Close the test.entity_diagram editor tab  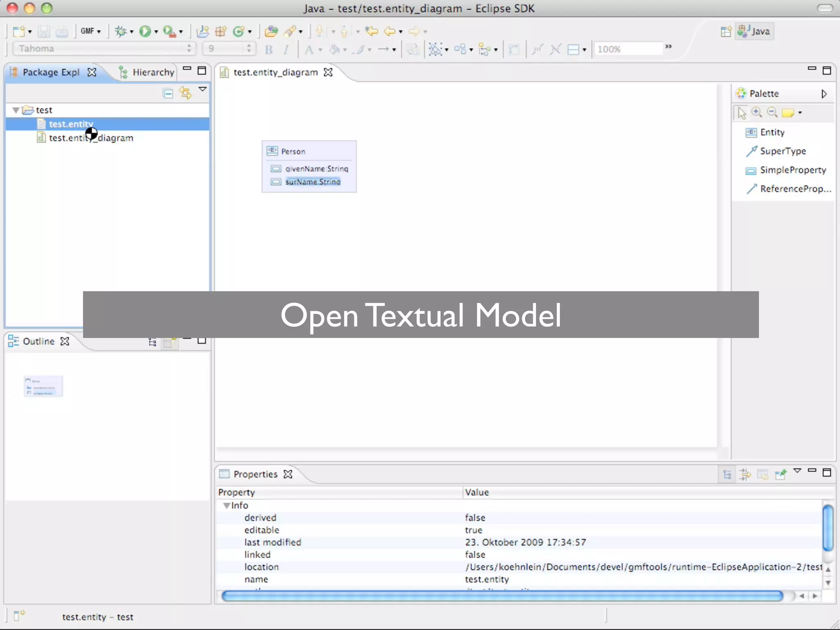pyautogui.click(x=328, y=72)
